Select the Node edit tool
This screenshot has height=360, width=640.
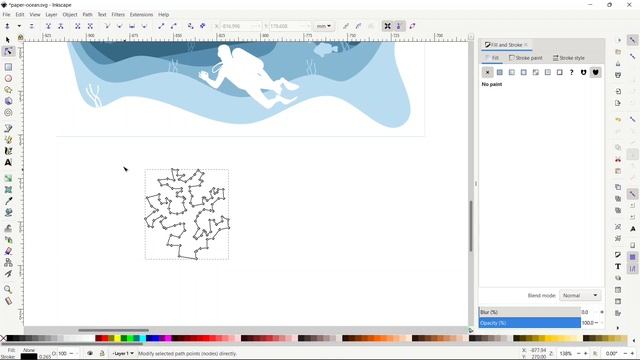8,51
